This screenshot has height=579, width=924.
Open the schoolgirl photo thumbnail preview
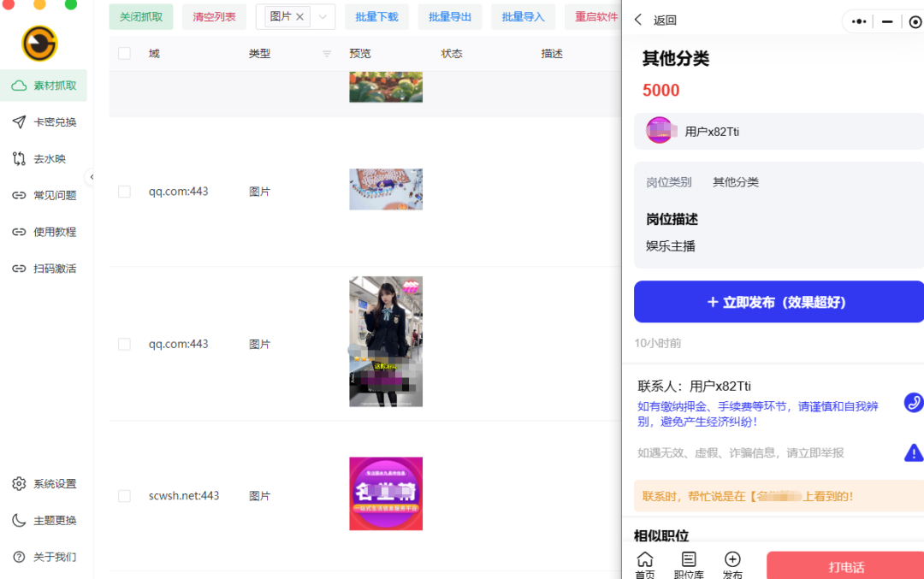click(x=385, y=340)
